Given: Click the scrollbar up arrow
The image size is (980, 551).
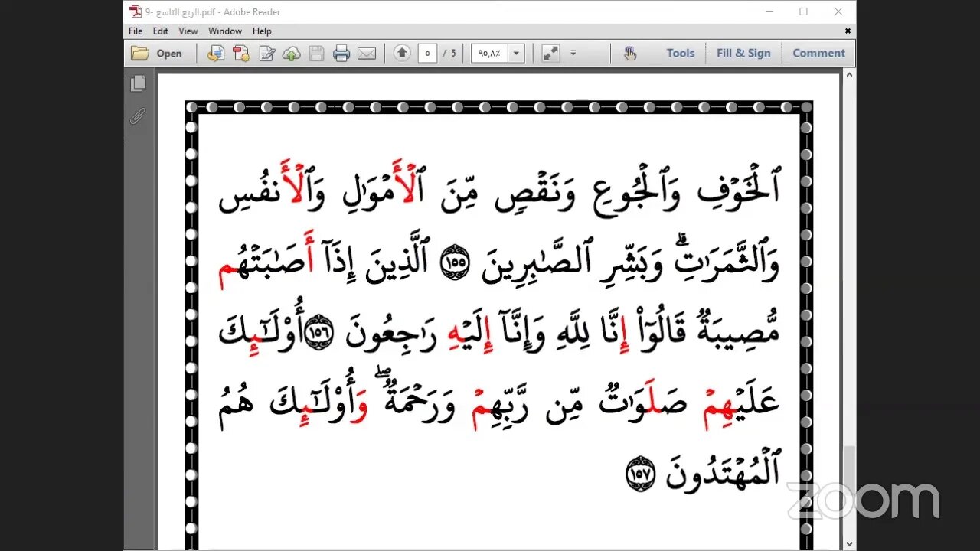Looking at the screenshot, I should click(849, 75).
